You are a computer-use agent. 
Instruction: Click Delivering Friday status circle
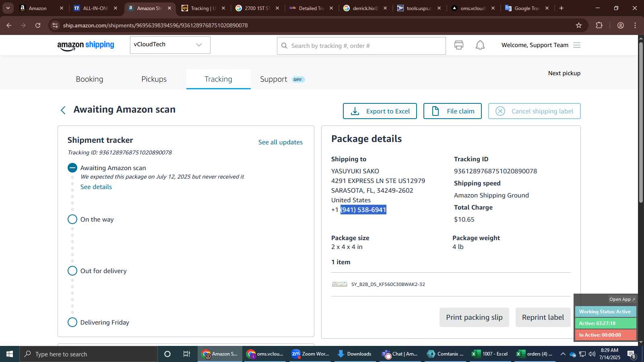(x=72, y=322)
